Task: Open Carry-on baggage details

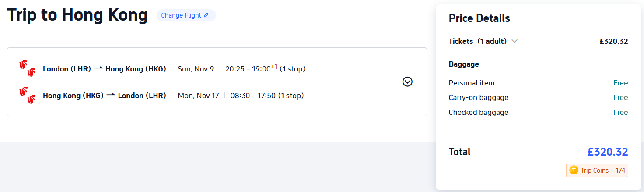Action: (x=479, y=98)
